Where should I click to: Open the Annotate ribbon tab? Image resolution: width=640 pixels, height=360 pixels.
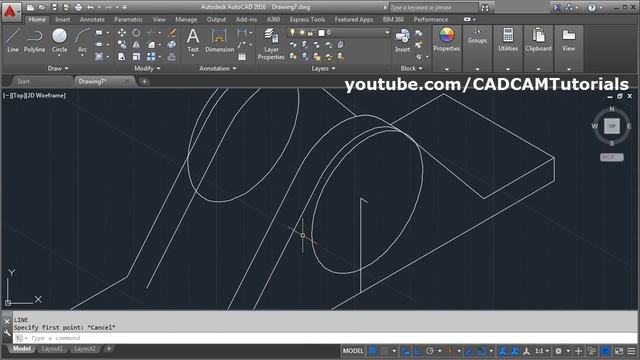[92, 19]
